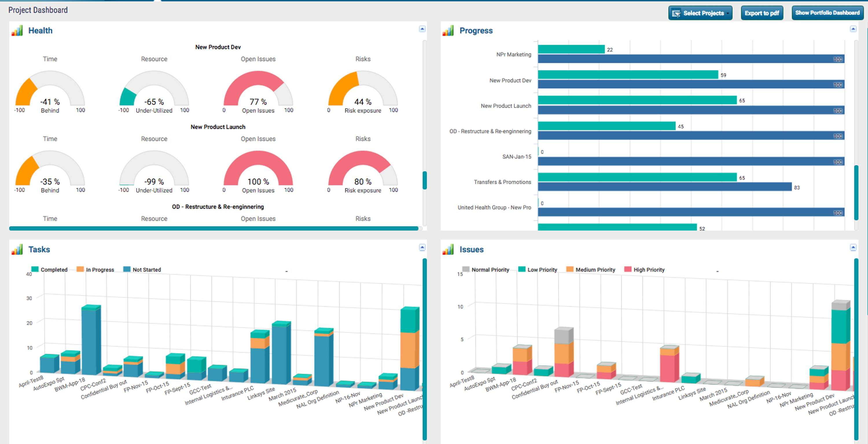Click the Progress panel vertical scrollbar thumb
The height and width of the screenshot is (444, 868).
pos(856,193)
